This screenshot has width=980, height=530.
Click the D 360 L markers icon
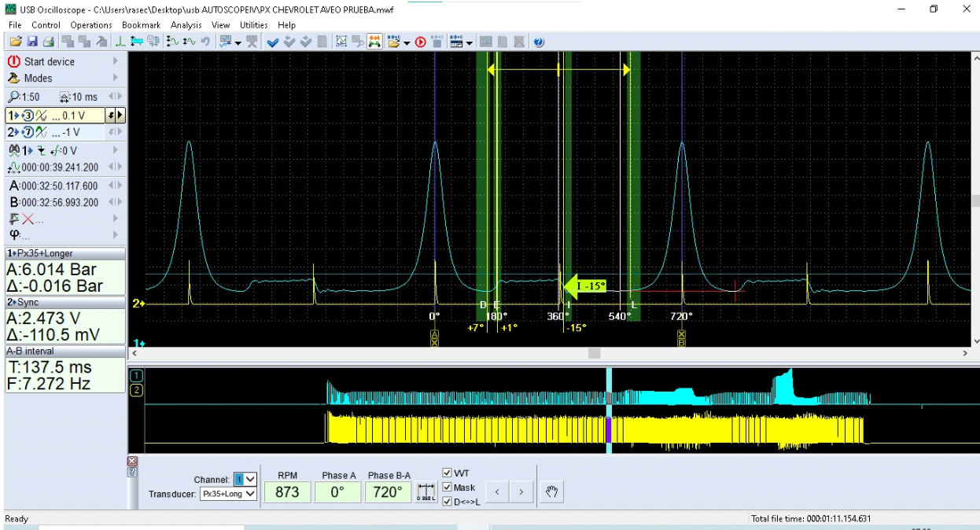426,493
